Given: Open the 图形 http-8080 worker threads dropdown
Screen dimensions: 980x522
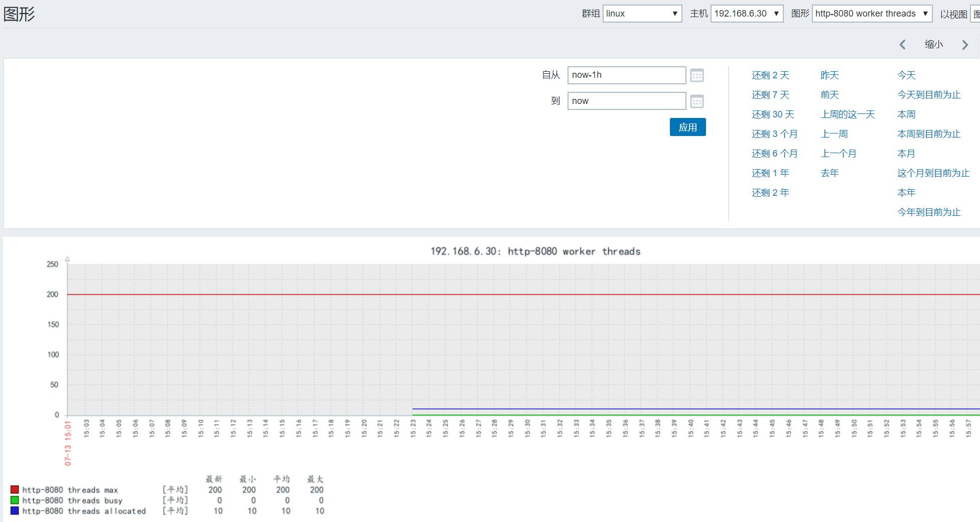Looking at the screenshot, I should [872, 14].
